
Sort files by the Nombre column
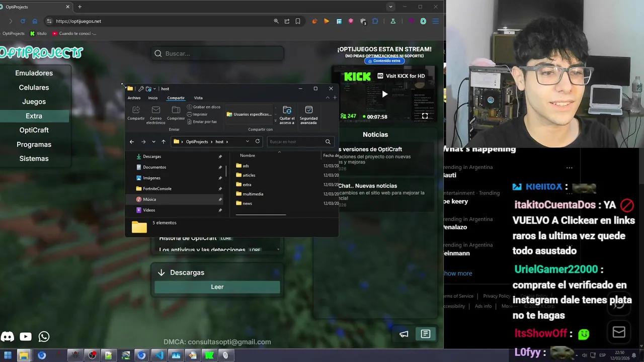tap(247, 155)
